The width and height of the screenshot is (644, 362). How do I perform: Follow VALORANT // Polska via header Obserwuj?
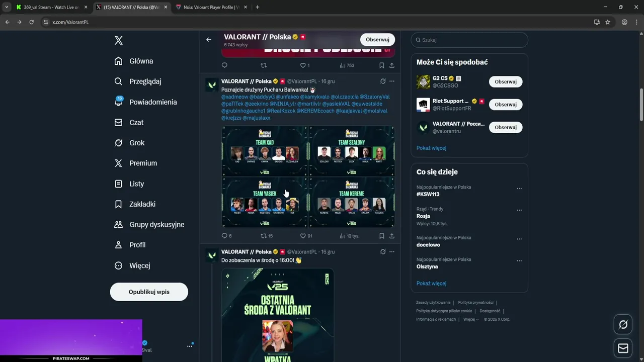(377, 40)
